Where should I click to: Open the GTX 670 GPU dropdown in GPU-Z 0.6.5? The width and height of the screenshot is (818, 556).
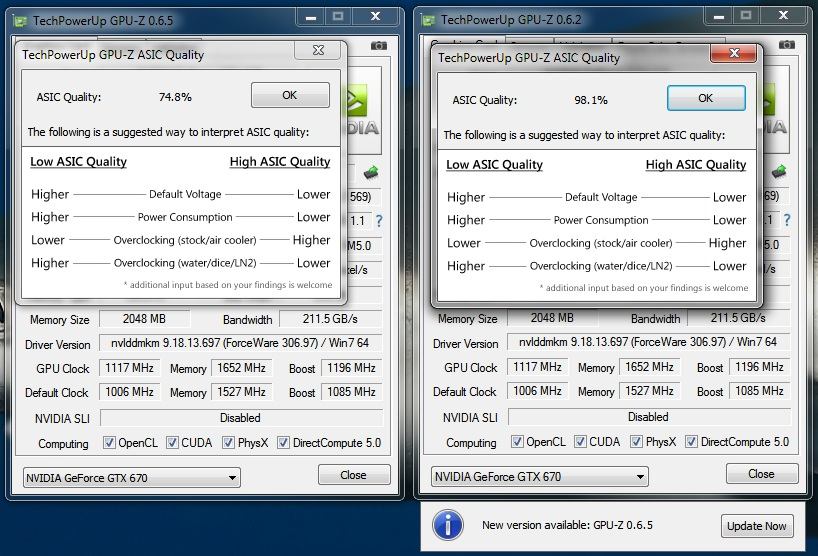(x=131, y=478)
